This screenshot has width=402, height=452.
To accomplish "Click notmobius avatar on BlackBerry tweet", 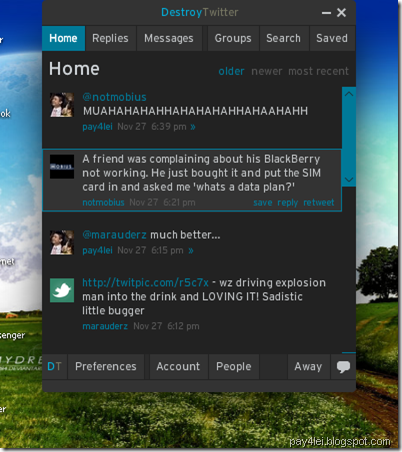I will (62, 166).
